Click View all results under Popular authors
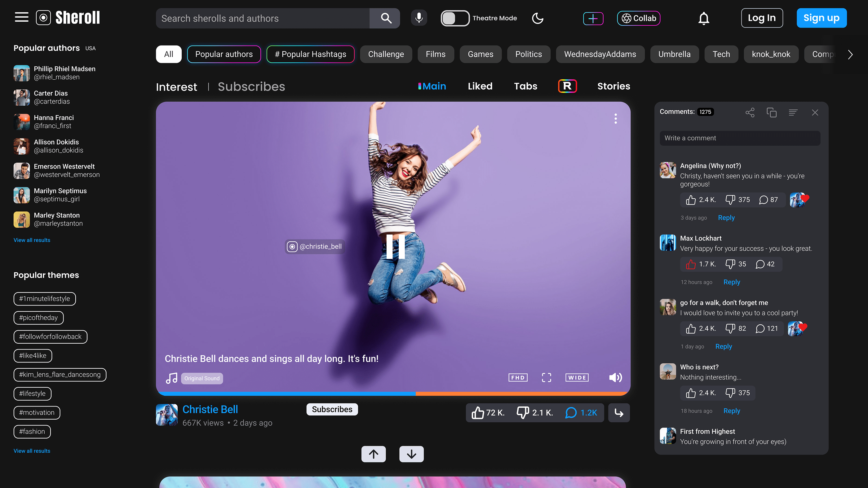The width and height of the screenshot is (868, 488). pos(32,240)
